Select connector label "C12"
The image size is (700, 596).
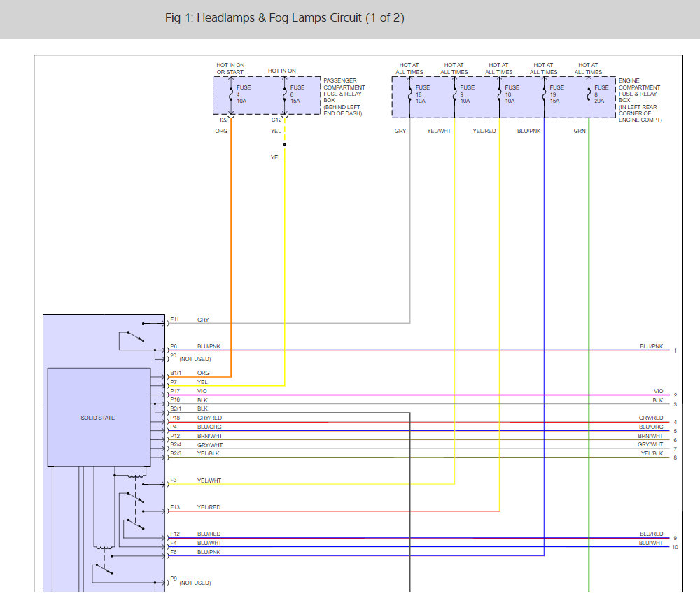(x=276, y=120)
